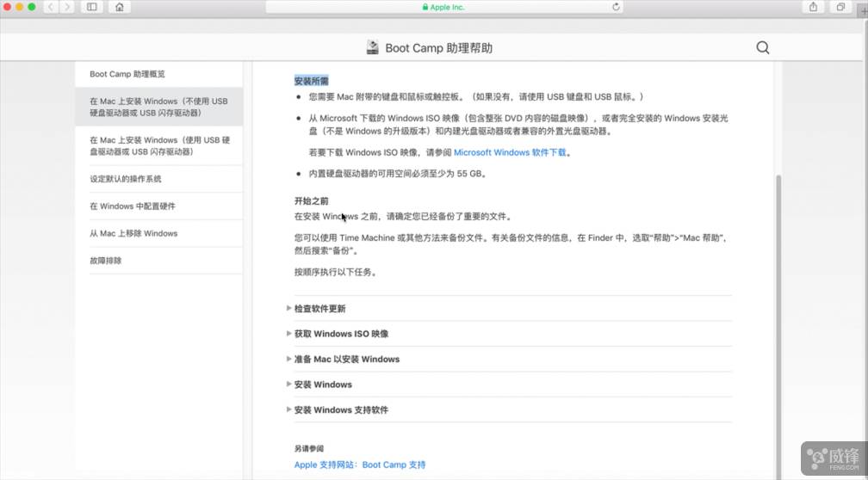Open 在 Windows 中配置硬件 sidebar topic
The width and height of the screenshot is (868, 480).
click(158, 206)
